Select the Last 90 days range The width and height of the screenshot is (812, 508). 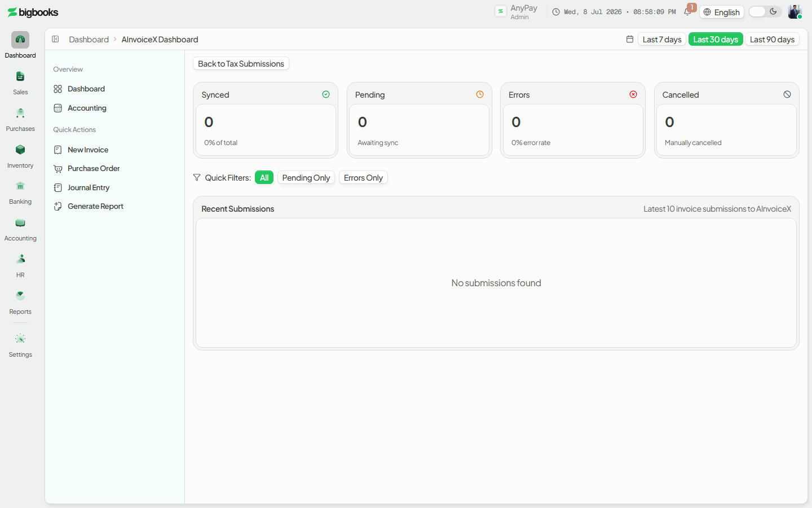click(x=772, y=39)
